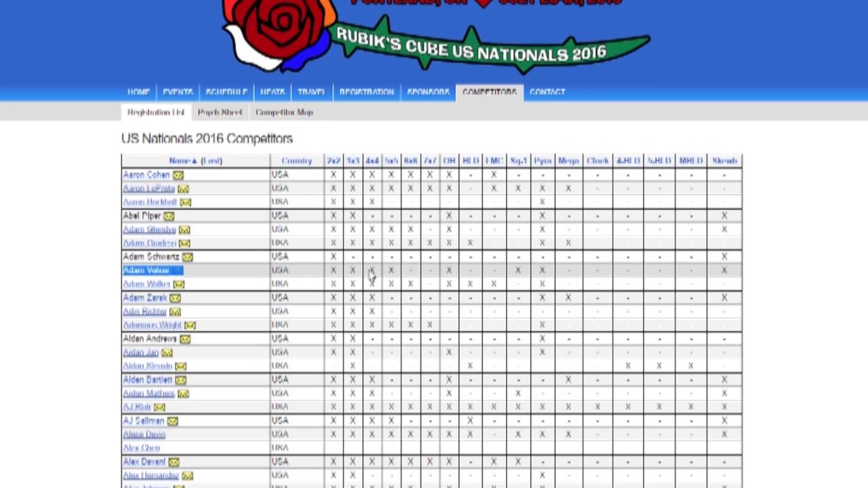The image size is (868, 488).
Task: Click the email icon next to AJ Blair
Action: (x=159, y=407)
